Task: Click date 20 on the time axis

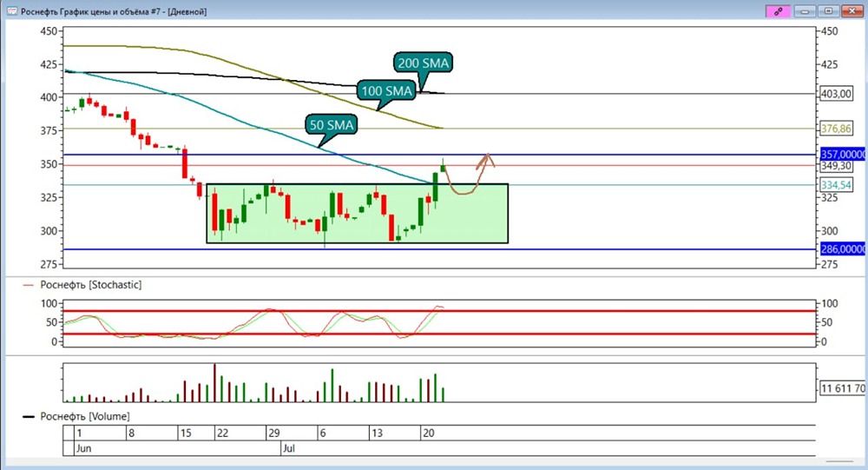Action: click(x=429, y=433)
